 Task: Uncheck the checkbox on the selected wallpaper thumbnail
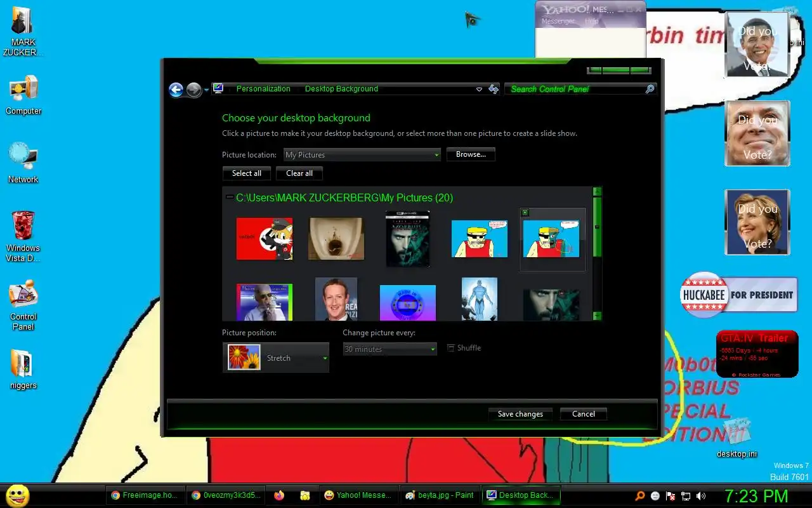(525, 213)
